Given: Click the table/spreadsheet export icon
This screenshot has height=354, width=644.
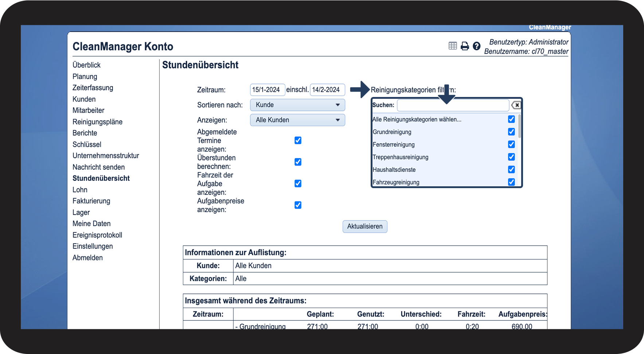Looking at the screenshot, I should point(453,46).
